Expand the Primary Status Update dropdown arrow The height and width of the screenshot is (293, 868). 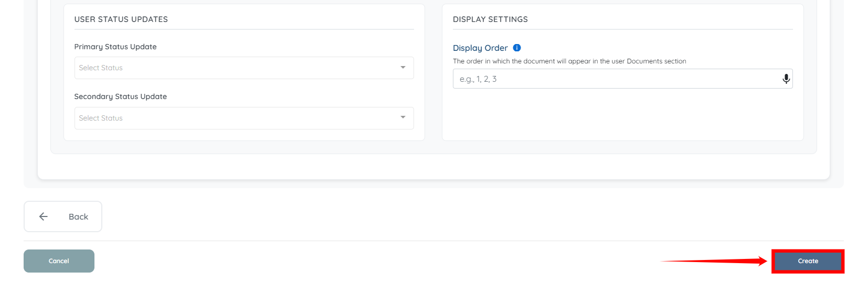click(x=403, y=68)
